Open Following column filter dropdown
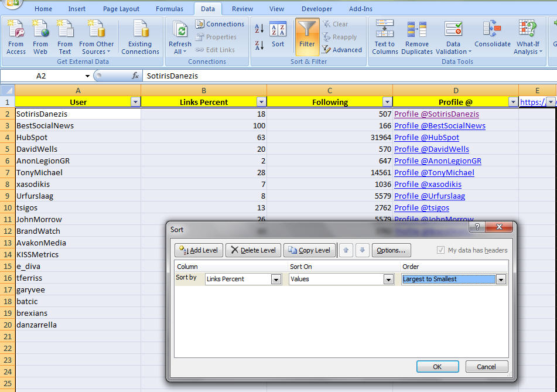This screenshot has width=557, height=392. pos(387,102)
